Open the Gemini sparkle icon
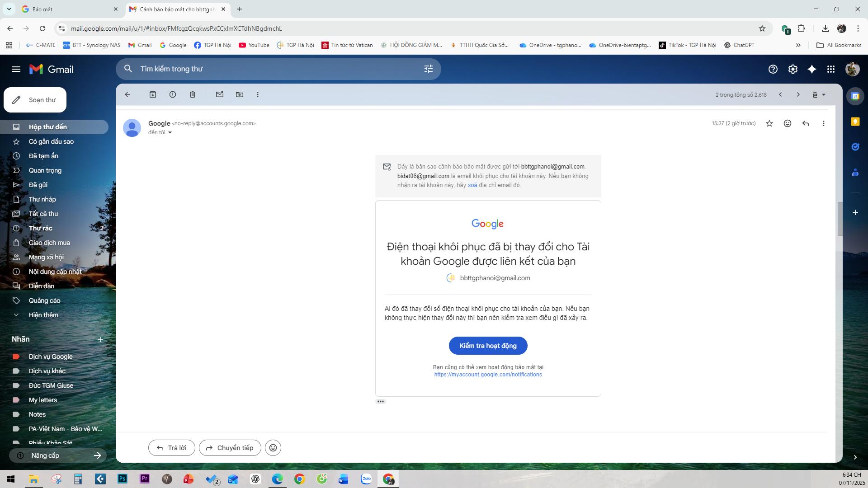The width and height of the screenshot is (868, 488). click(x=812, y=69)
